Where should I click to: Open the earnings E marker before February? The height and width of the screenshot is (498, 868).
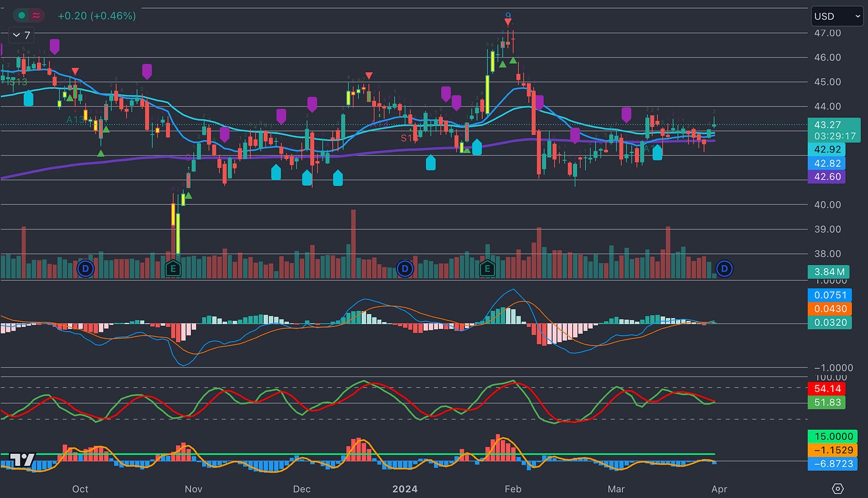(x=488, y=269)
